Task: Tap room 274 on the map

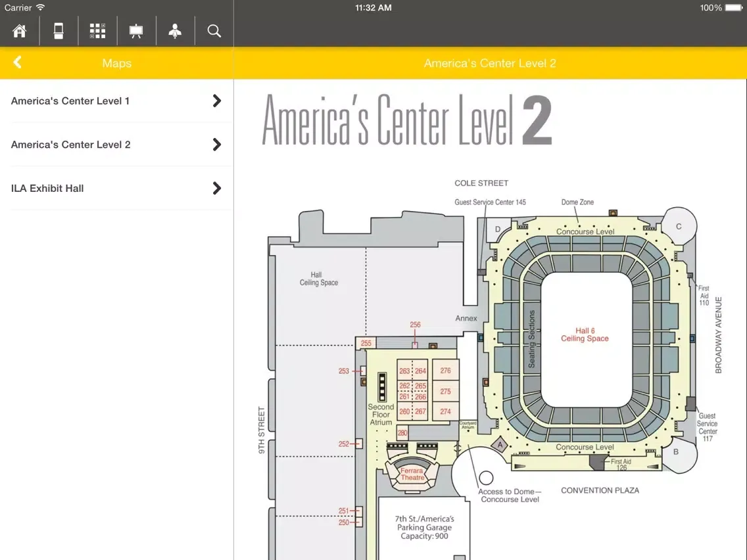Action: tap(445, 411)
